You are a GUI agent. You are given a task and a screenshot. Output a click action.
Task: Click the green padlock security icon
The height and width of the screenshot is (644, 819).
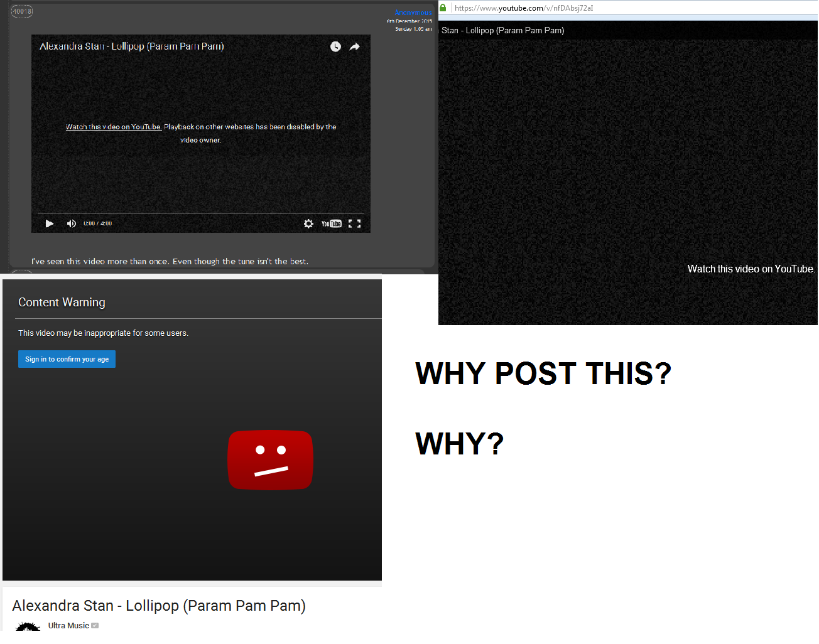443,8
